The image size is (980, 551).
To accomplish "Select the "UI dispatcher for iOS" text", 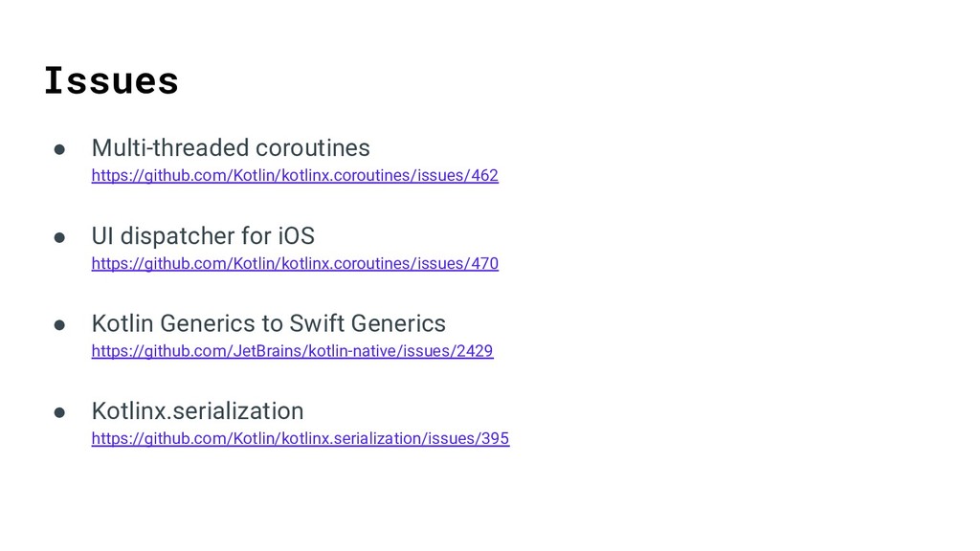I will pos(203,236).
